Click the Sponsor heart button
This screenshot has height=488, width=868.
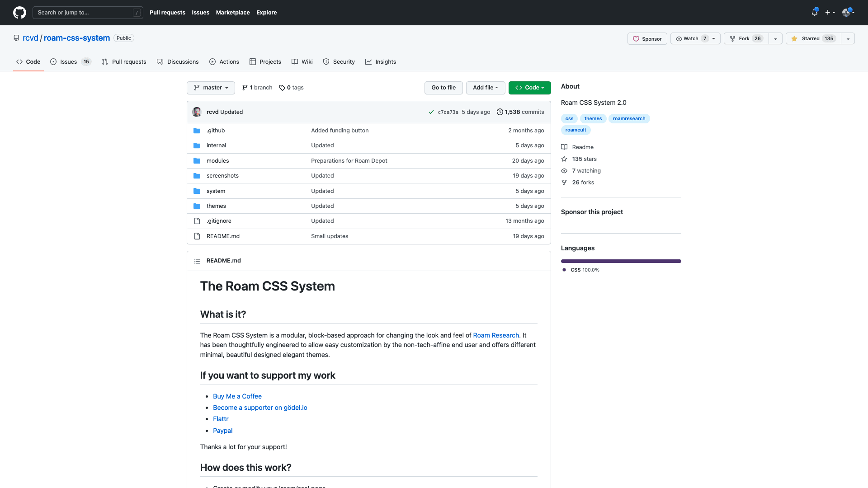(x=647, y=39)
